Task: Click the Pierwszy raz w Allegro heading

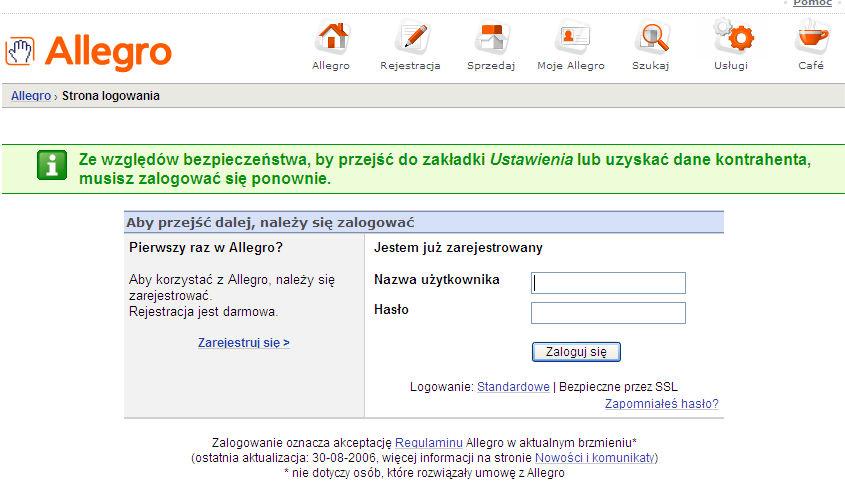Action: tap(206, 248)
